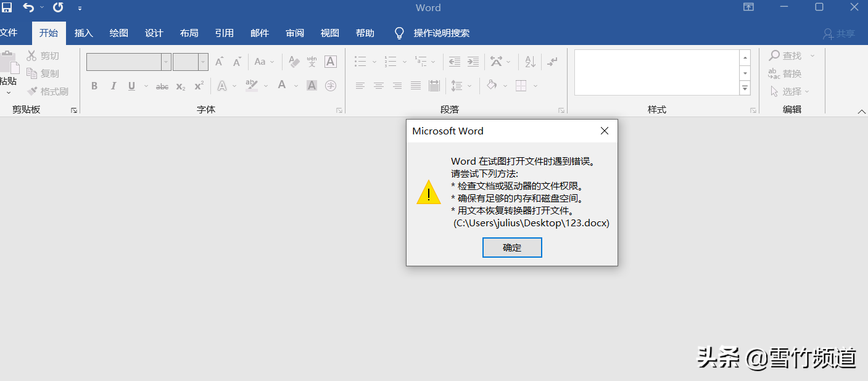Open the font color picker arrow

click(x=296, y=86)
